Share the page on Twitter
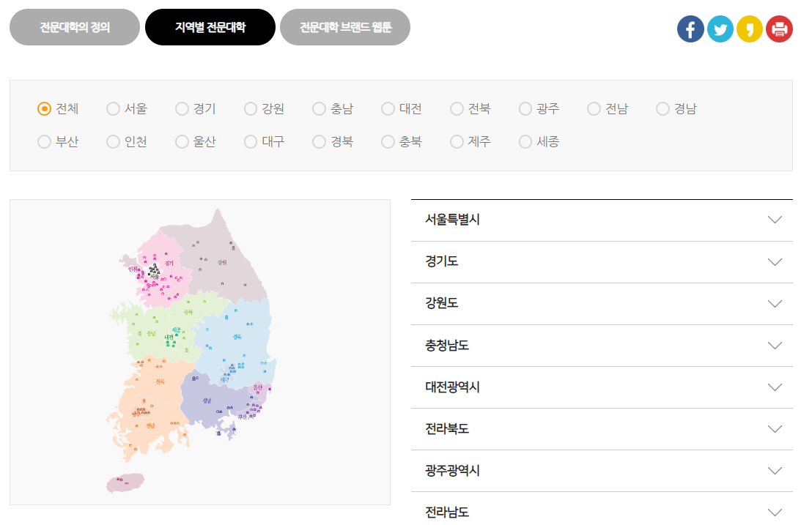Screen dimensions: 812x525 [x=720, y=29]
